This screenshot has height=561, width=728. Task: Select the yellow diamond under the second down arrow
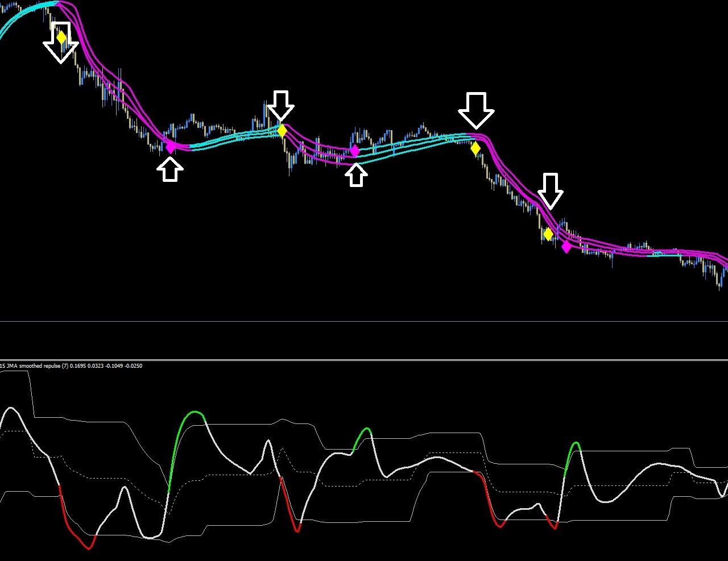point(282,131)
